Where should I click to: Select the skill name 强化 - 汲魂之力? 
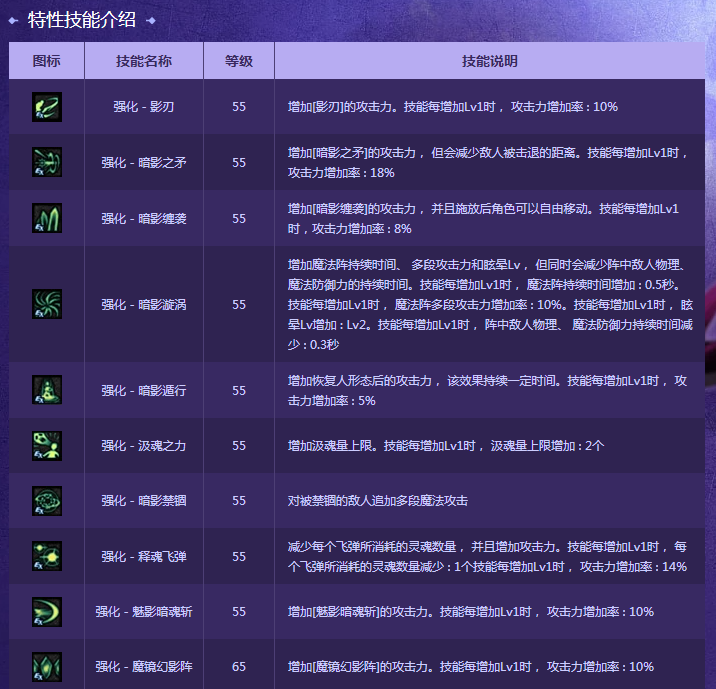(x=144, y=446)
